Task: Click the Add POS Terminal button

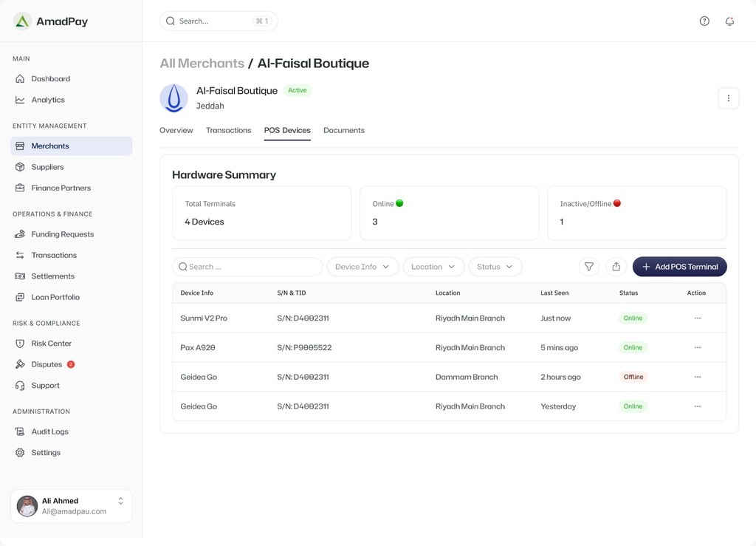Action: (679, 267)
